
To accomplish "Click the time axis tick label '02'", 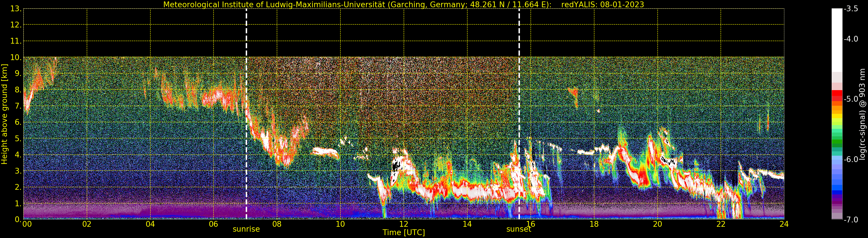I will 87,224.
